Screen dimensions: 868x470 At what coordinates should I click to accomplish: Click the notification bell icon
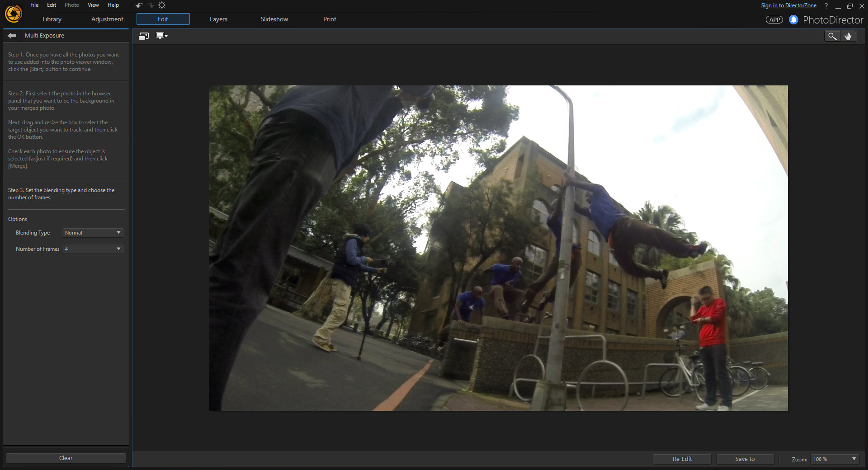794,19
